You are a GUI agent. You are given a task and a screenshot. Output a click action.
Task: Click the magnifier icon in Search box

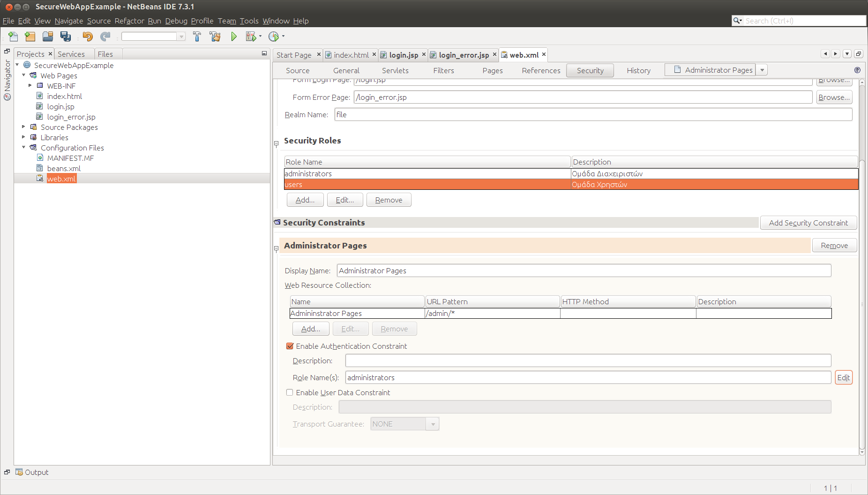[x=737, y=21]
